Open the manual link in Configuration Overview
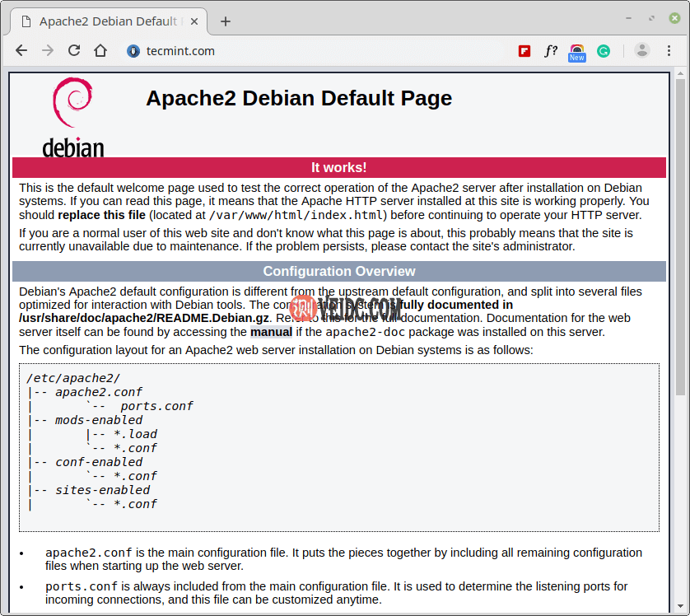Image resolution: width=690 pixels, height=616 pixels. point(271,332)
